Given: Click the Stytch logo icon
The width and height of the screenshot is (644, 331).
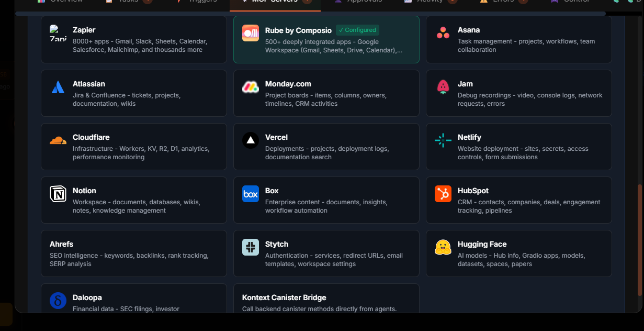Looking at the screenshot, I should (x=251, y=247).
